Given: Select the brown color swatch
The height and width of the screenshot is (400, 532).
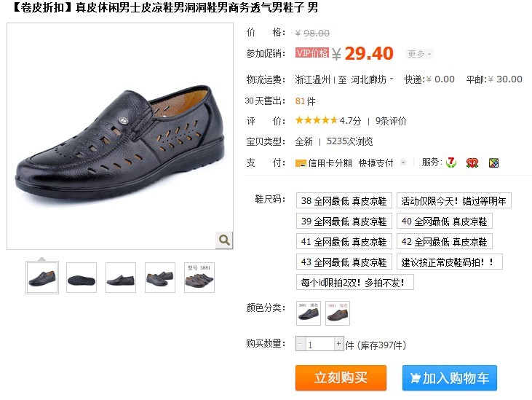Looking at the screenshot, I should coord(338,313).
